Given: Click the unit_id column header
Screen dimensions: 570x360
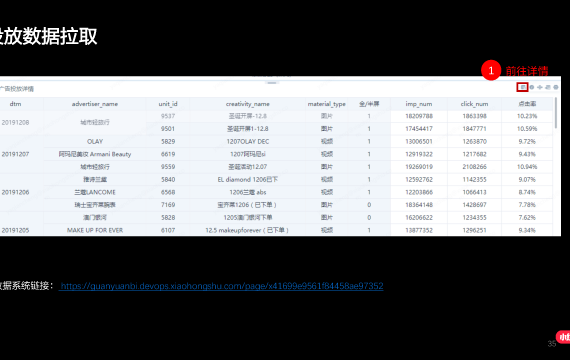Looking at the screenshot, I should tap(168, 104).
